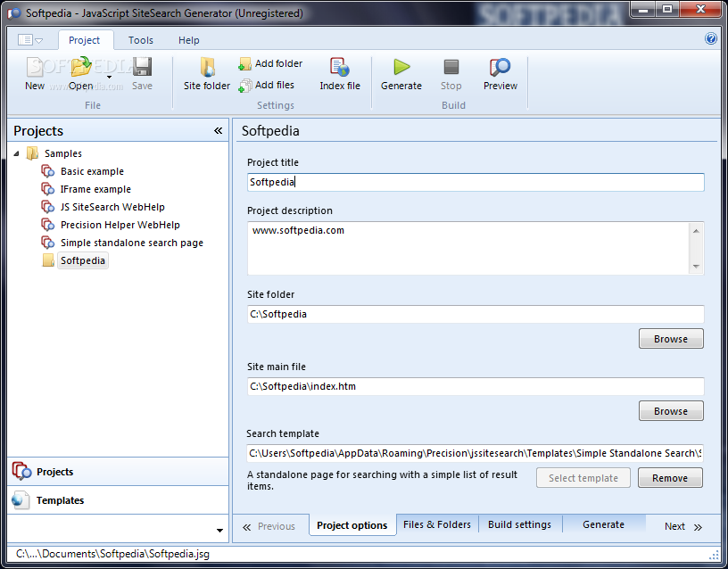
Task: Click the Projects pane icon at bottom
Action: pyautogui.click(x=21, y=471)
